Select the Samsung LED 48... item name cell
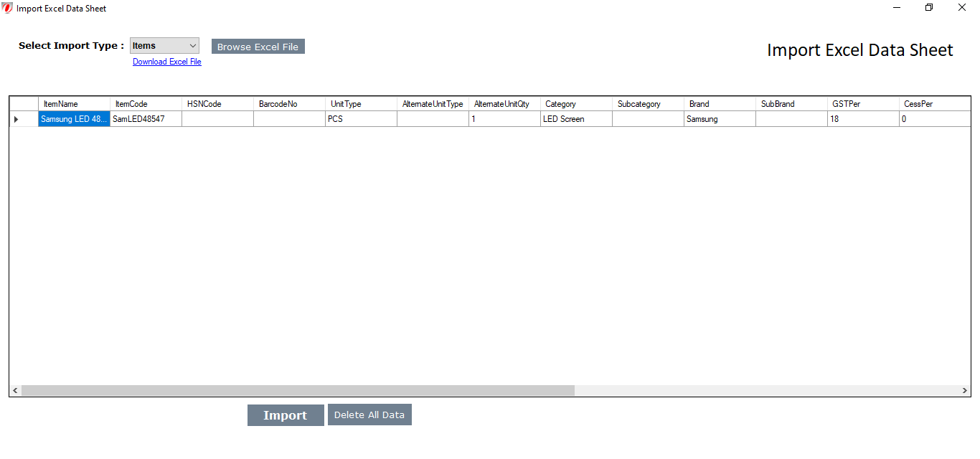This screenshot has width=980, height=459. (75, 119)
